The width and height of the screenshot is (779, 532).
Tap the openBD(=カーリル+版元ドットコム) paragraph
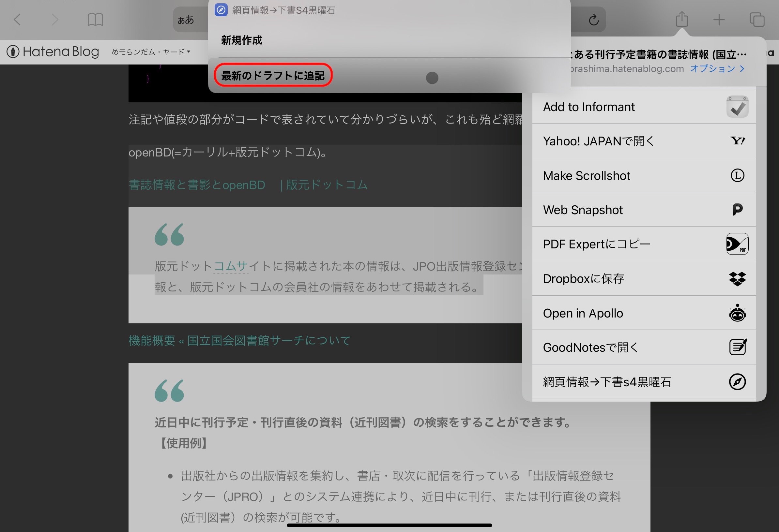(228, 153)
